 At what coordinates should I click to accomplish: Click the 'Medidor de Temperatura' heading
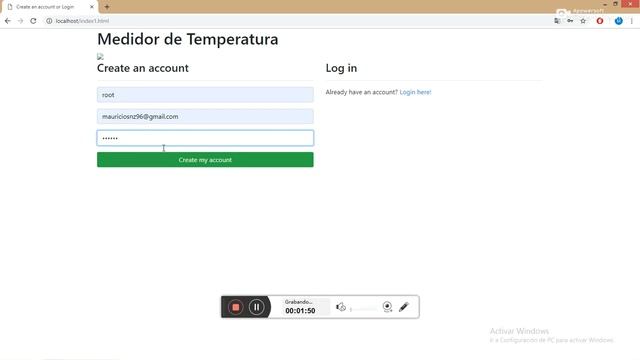pyautogui.click(x=188, y=39)
